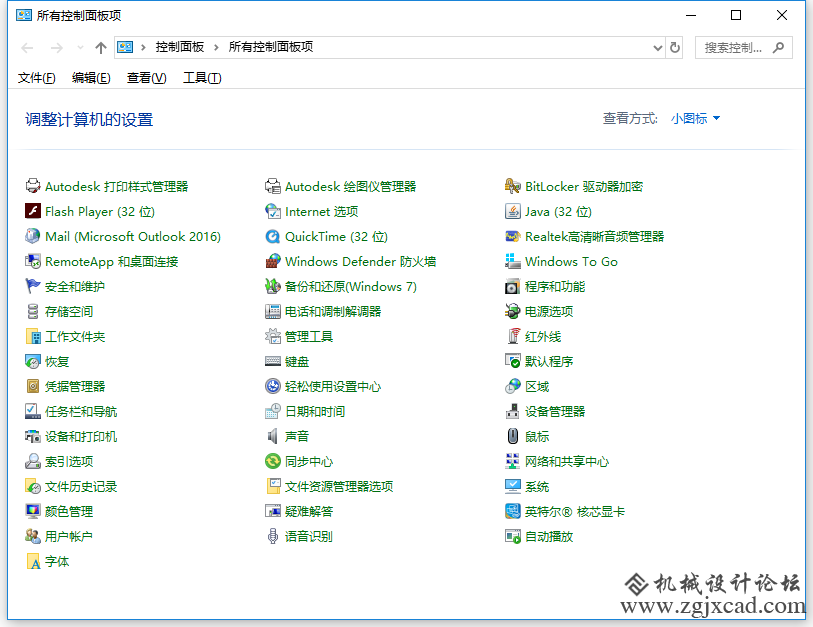Open the 设备和打印机 link
The image size is (813, 627).
(x=81, y=436)
